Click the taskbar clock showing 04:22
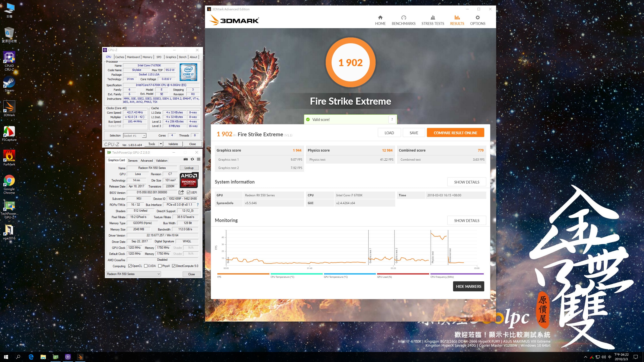This screenshot has height=362, width=644. [621, 357]
